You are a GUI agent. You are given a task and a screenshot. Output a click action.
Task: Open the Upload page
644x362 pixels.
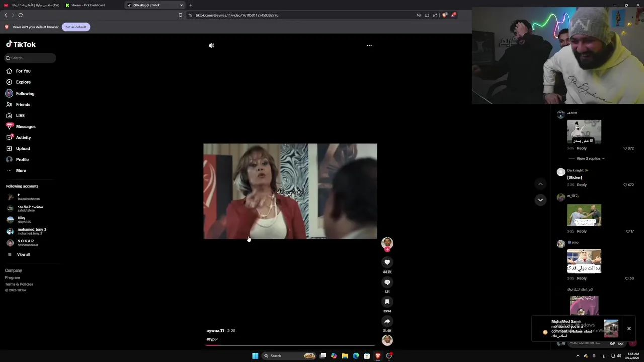click(23, 149)
